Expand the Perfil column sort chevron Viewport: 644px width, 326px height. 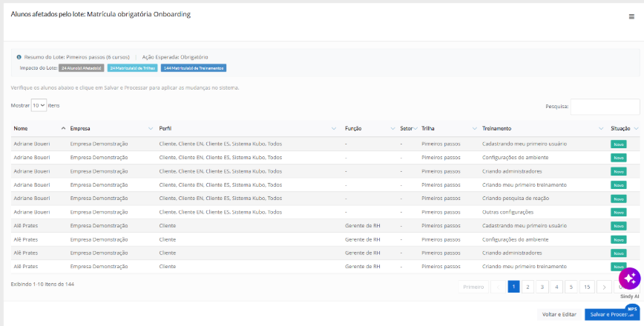(334, 128)
